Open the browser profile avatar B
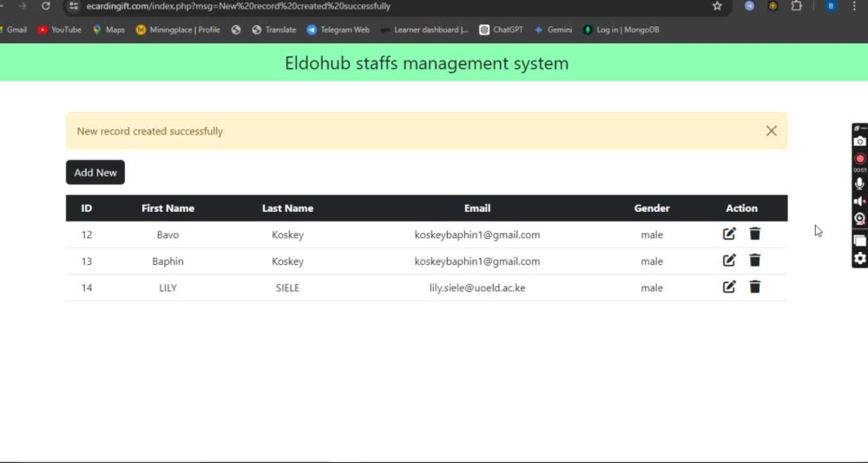868x463 pixels. pos(831,6)
